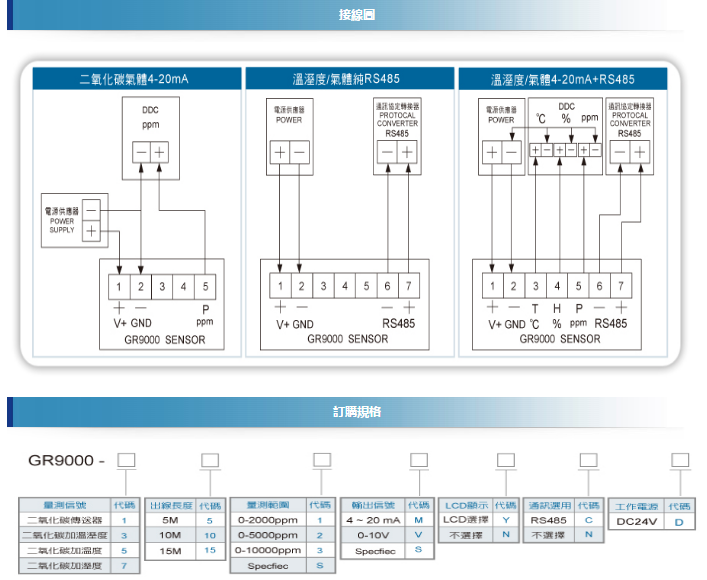Image resolution: width=707 pixels, height=580 pixels.
Task: Click the DDC ppm box in CO2 4-20mA diagram
Action: 151,138
